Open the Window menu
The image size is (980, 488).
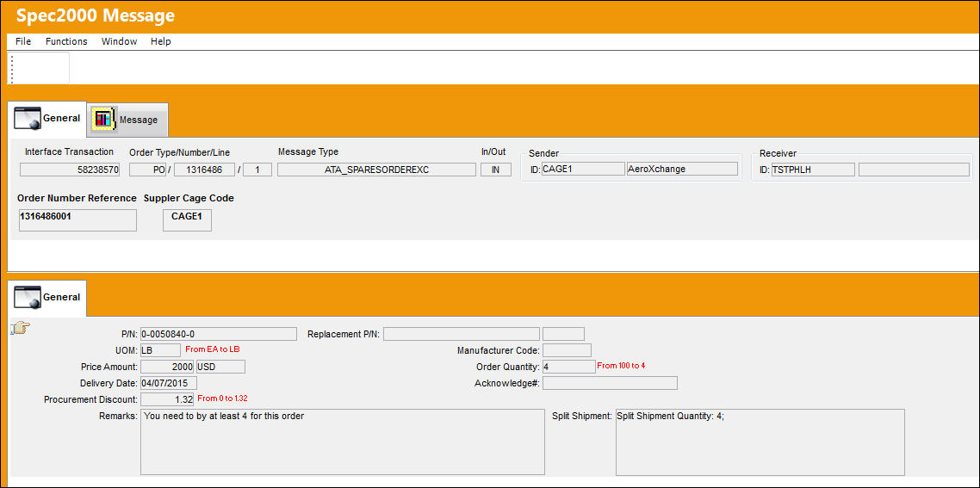click(119, 41)
